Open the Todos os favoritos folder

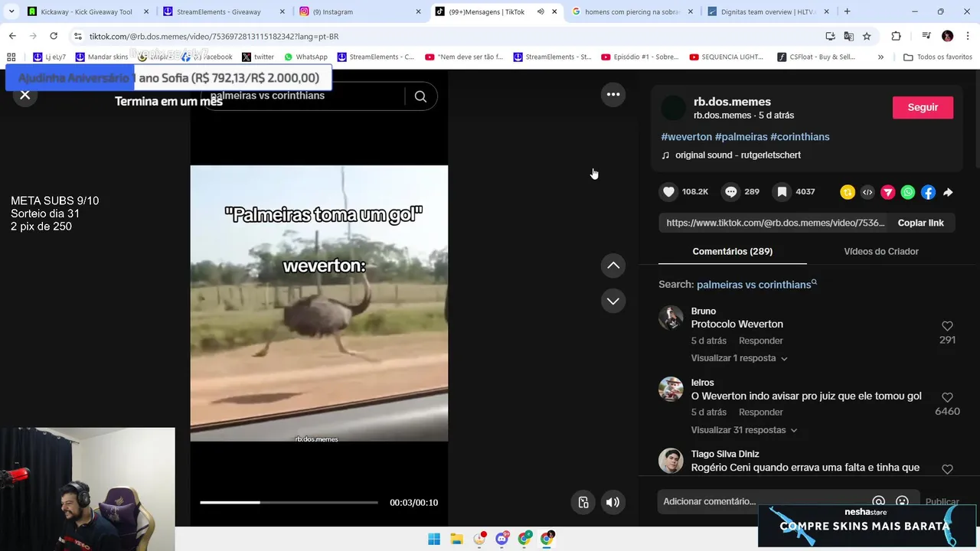(938, 57)
